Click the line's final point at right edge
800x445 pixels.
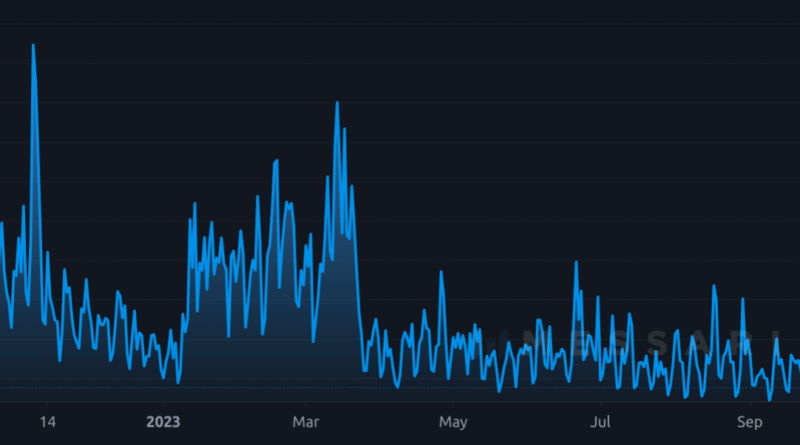(798, 366)
